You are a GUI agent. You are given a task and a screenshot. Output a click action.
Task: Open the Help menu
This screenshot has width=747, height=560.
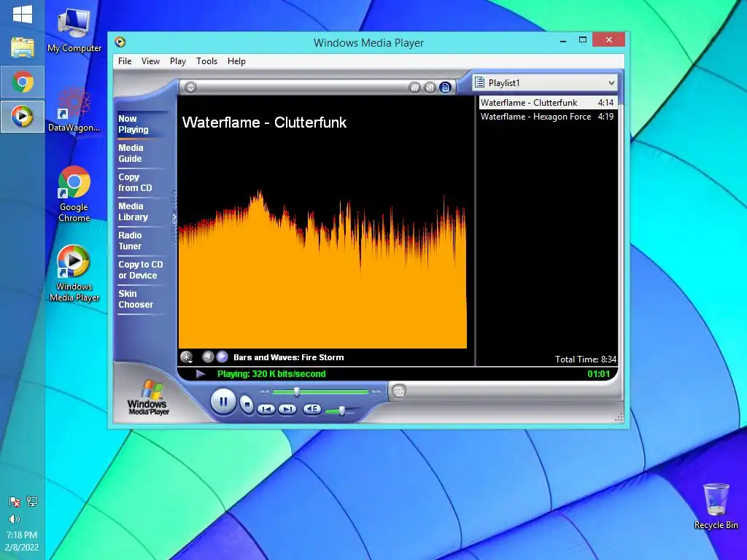click(x=236, y=61)
